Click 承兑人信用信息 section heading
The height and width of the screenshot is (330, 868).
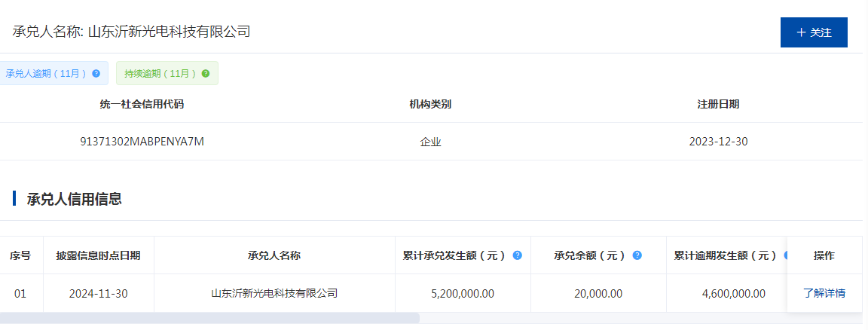[74, 199]
